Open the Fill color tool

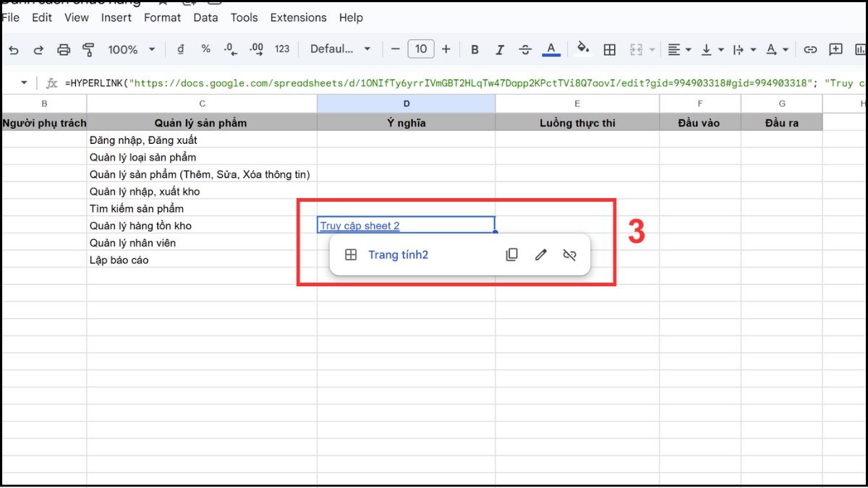(x=583, y=49)
